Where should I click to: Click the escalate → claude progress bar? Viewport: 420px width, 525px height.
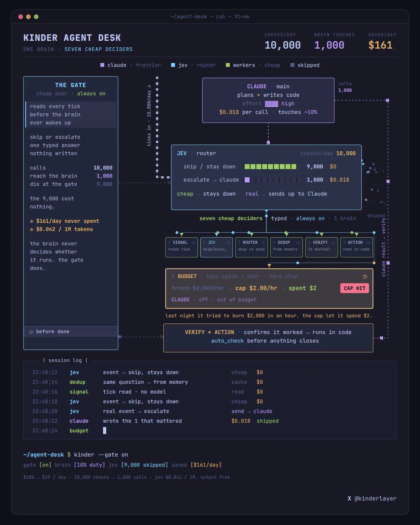pyautogui.click(x=273, y=180)
